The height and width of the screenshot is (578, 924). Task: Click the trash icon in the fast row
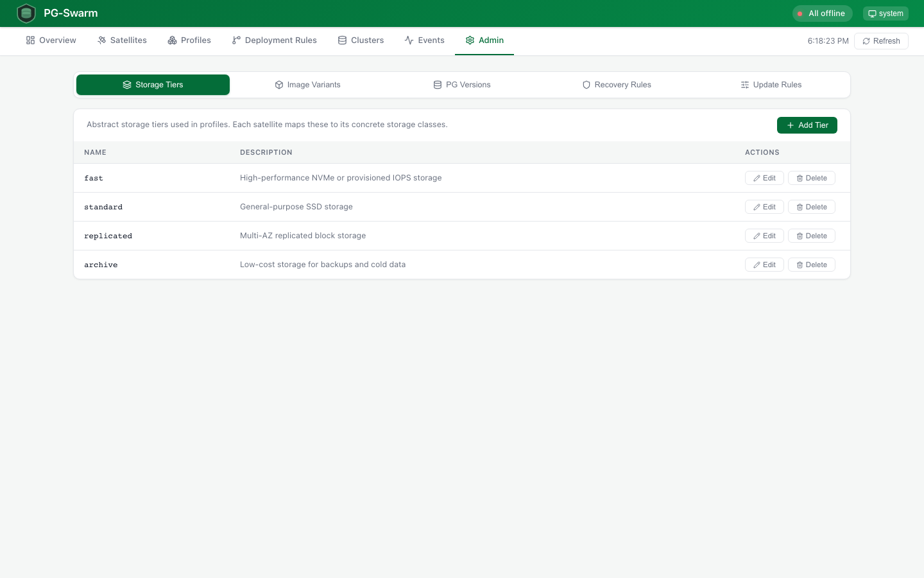(x=800, y=179)
